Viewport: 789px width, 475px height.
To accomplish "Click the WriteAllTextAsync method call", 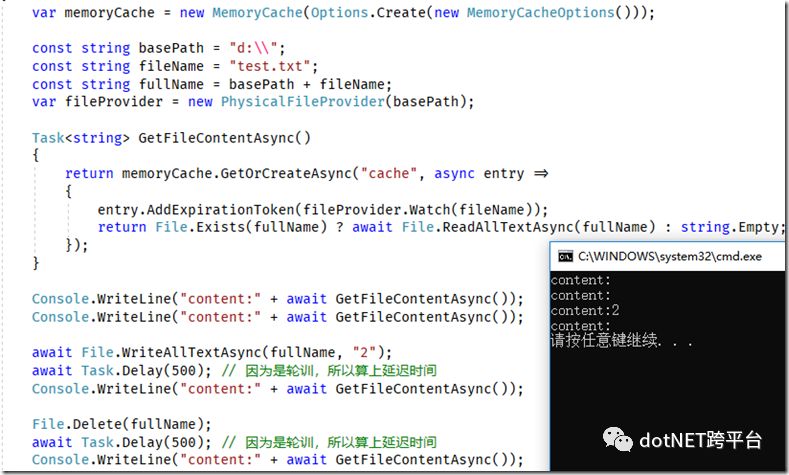I will 191,353.
